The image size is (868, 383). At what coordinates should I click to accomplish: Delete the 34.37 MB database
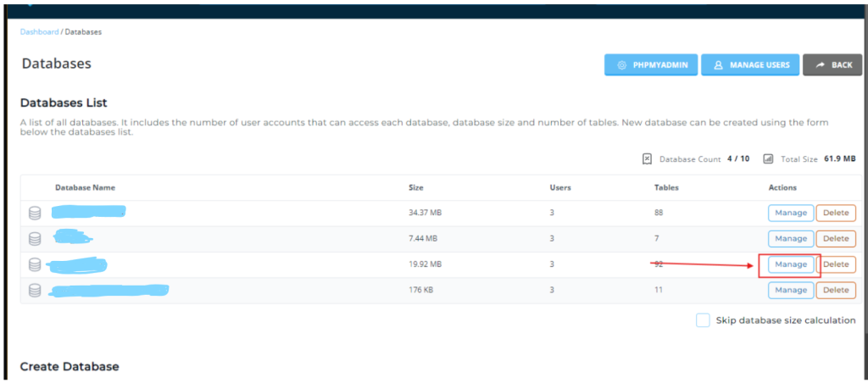click(835, 214)
